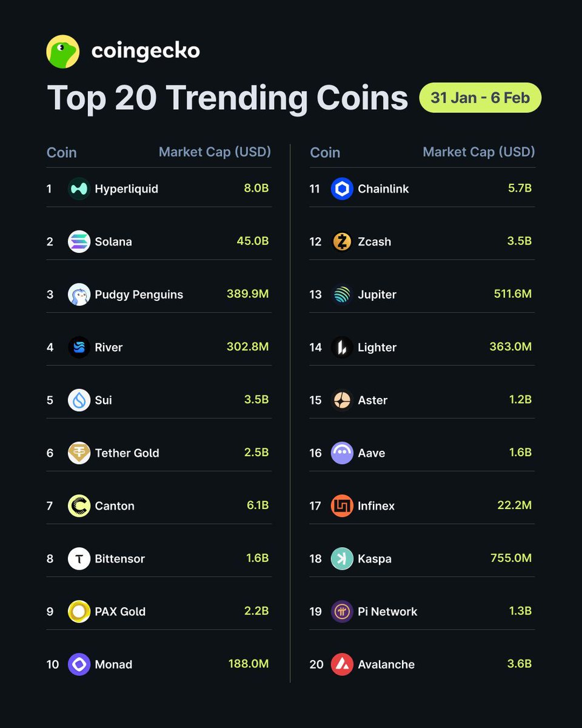Click the Pi Network icon
The image size is (582, 728).
click(342, 612)
